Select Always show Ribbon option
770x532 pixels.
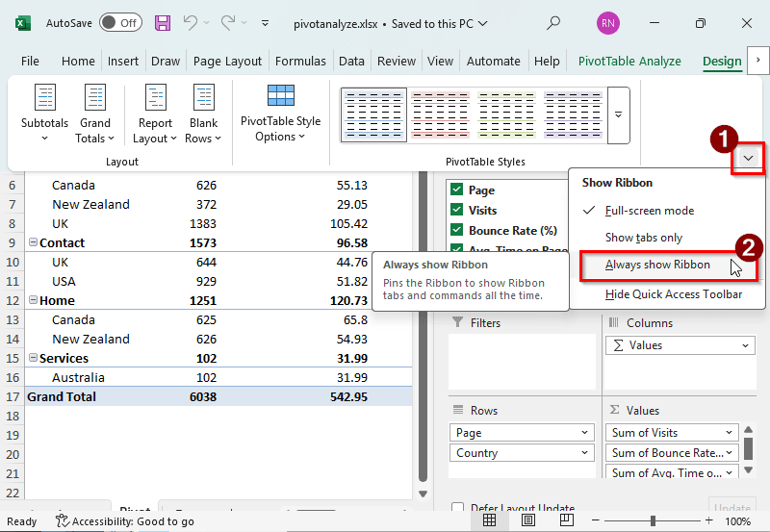click(x=657, y=265)
